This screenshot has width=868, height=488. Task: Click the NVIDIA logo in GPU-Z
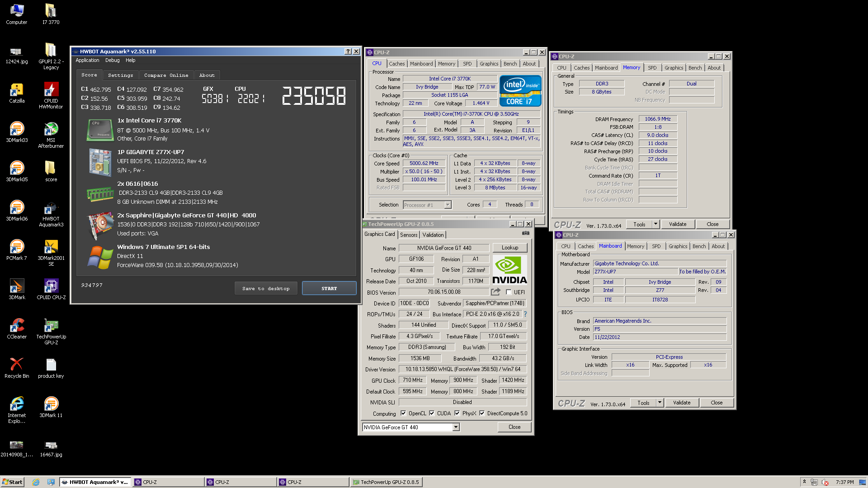509,270
